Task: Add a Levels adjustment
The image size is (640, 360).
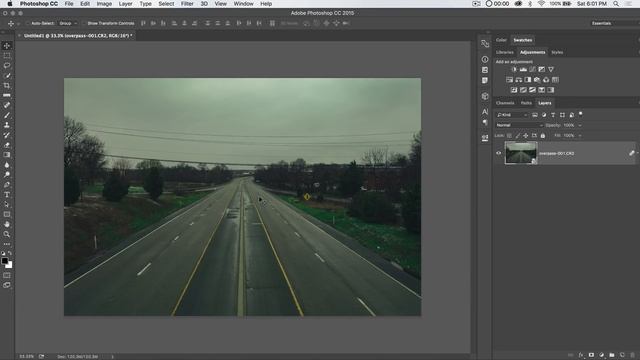Action: [523, 69]
